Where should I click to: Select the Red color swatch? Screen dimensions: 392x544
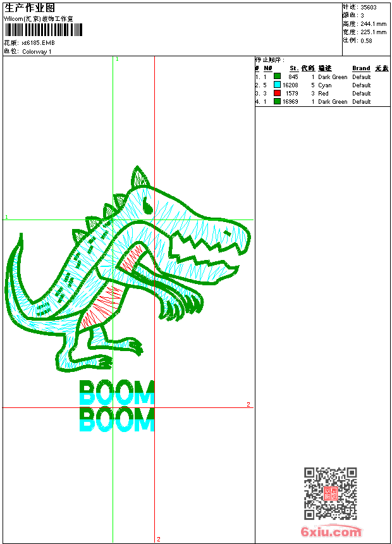pyautogui.click(x=277, y=93)
